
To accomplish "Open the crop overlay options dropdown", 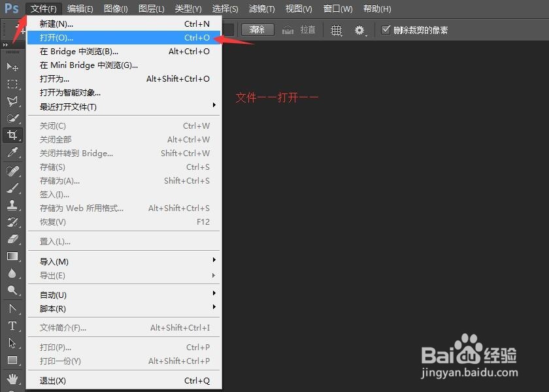I will coord(337,29).
